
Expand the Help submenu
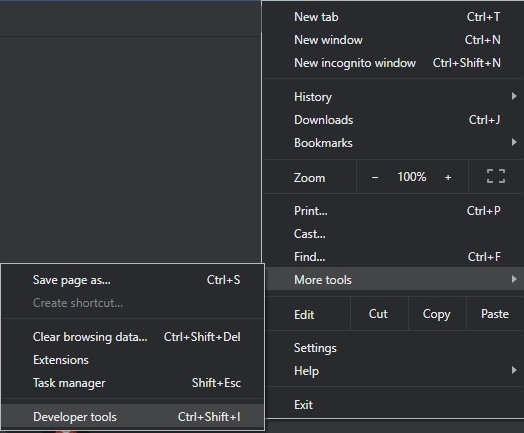pyautogui.click(x=393, y=371)
